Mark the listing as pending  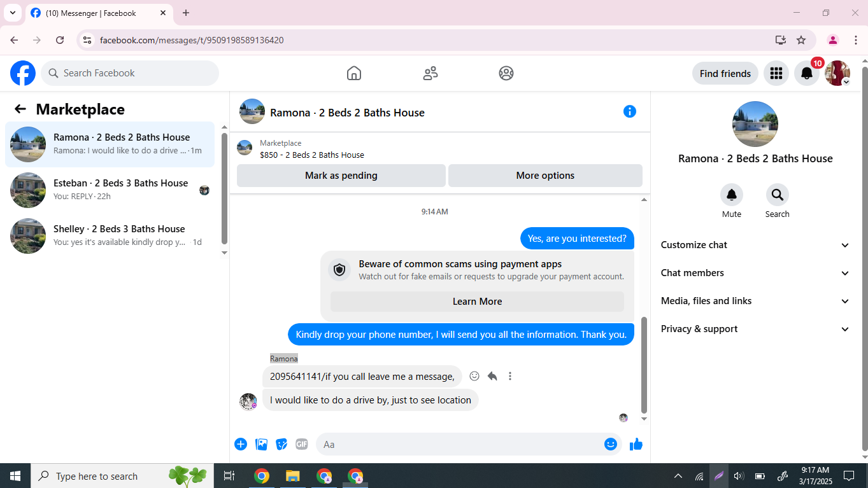point(341,176)
